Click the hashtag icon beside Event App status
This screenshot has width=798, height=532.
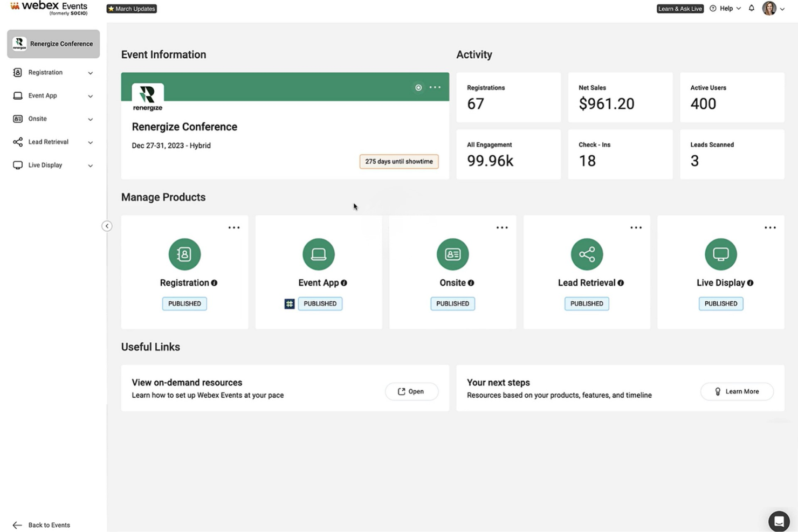[290, 304]
